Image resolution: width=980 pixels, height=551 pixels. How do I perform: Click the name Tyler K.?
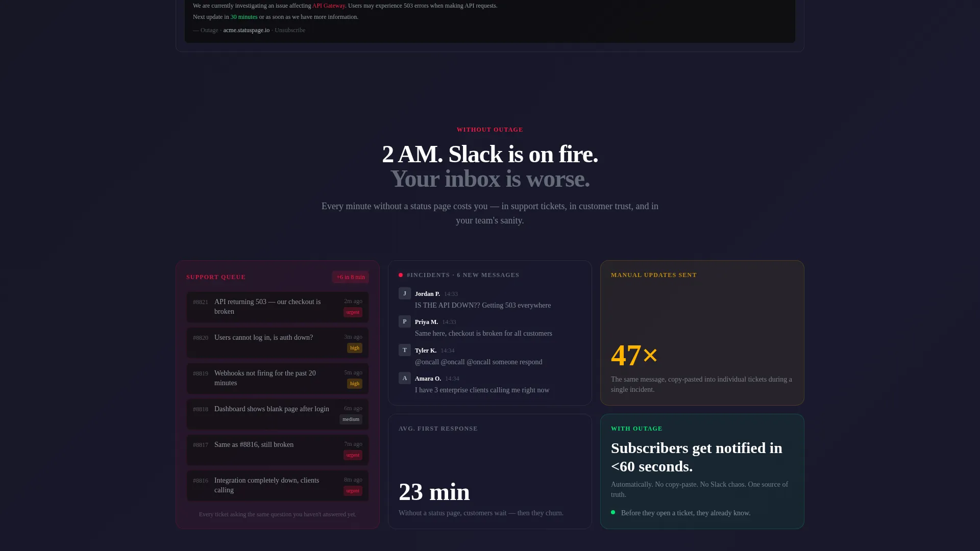[x=426, y=350]
